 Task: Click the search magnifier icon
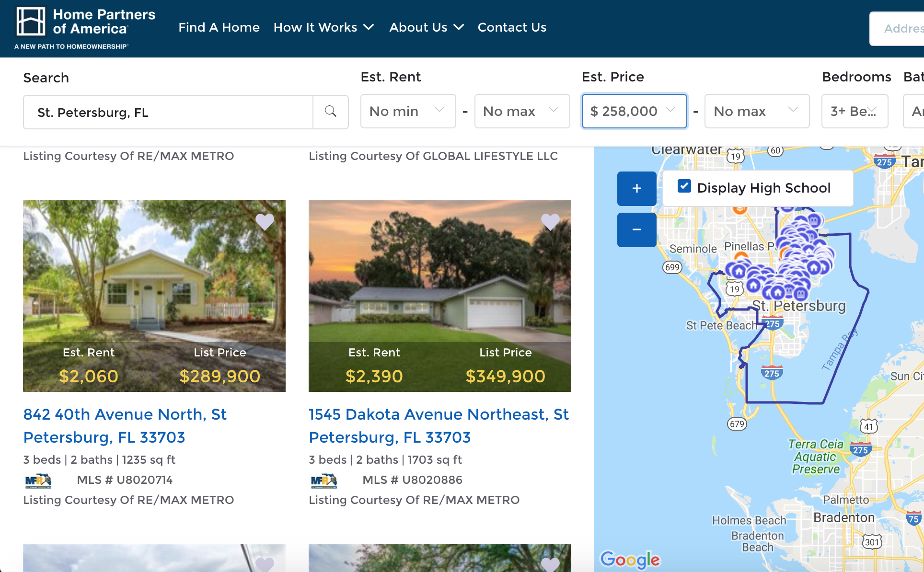(330, 112)
